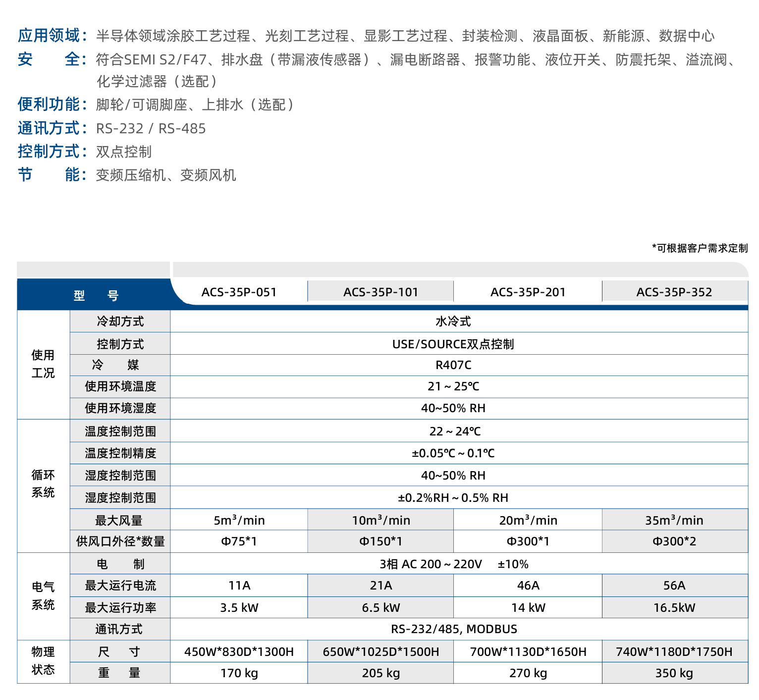Select the 46A max running current cell
This screenshot has width=759, height=700.
pos(528,586)
